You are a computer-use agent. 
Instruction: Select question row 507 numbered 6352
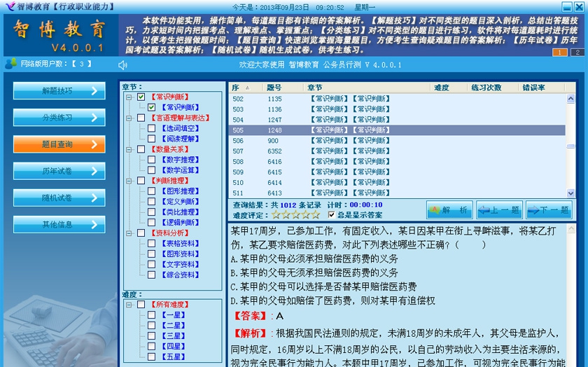point(397,151)
